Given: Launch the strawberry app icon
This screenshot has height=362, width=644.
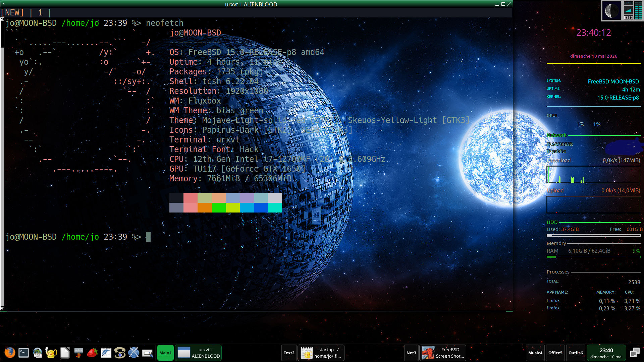Looking at the screenshot, I should (92, 353).
